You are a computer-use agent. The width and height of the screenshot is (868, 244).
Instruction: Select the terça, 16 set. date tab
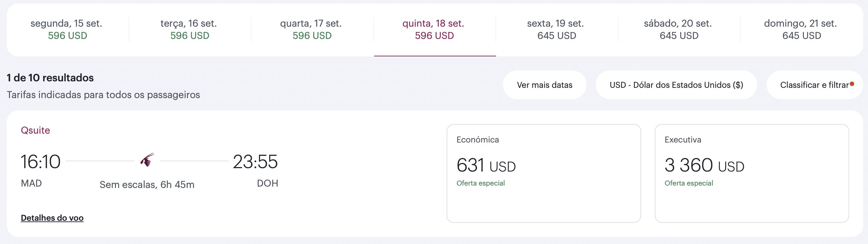pos(190,29)
